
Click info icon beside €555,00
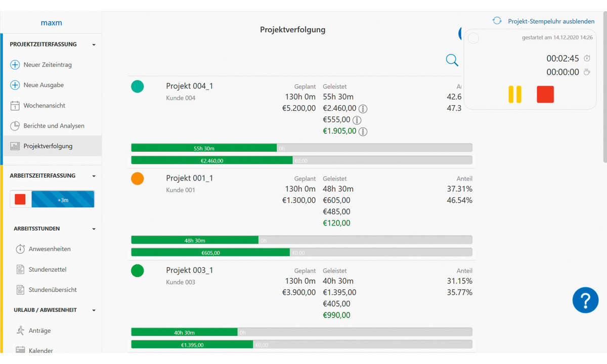click(x=357, y=120)
